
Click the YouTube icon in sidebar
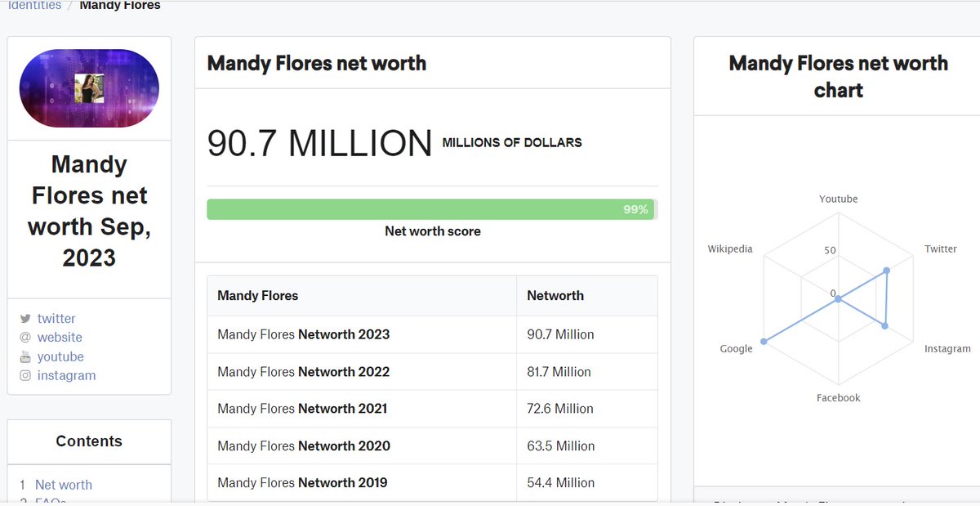click(x=25, y=357)
